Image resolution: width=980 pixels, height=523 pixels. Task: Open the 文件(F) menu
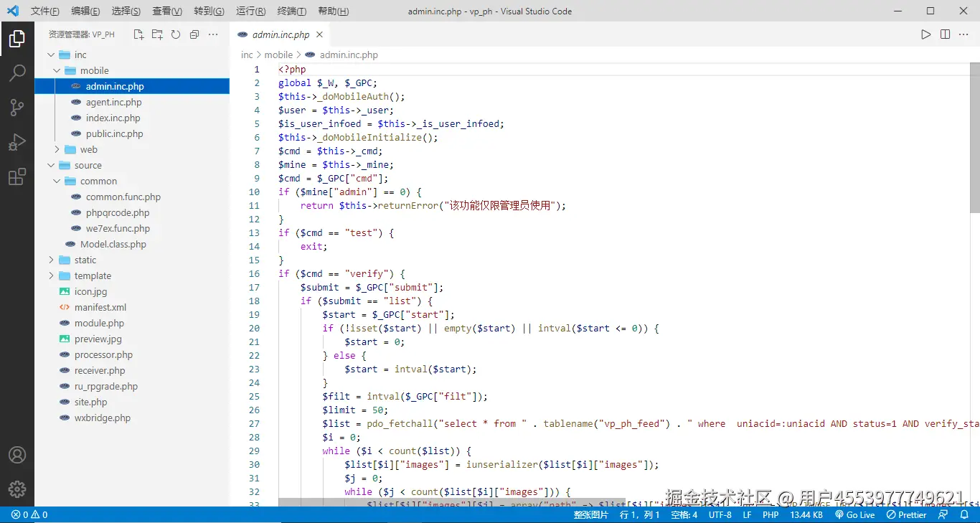[44, 11]
